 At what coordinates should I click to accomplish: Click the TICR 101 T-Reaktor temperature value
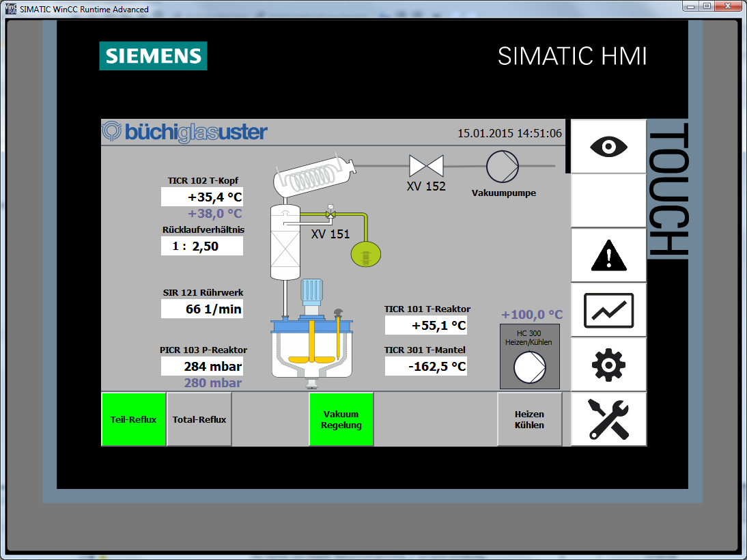[426, 326]
